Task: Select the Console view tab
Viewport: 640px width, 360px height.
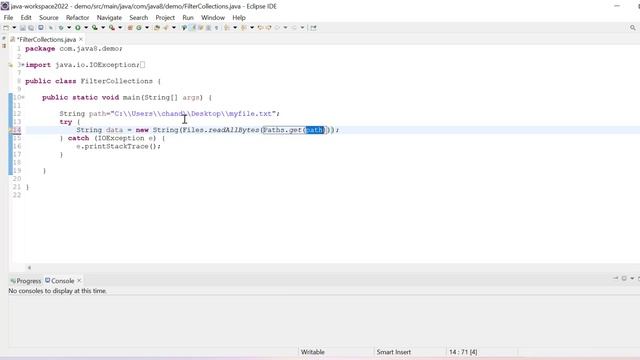Action: click(60, 281)
